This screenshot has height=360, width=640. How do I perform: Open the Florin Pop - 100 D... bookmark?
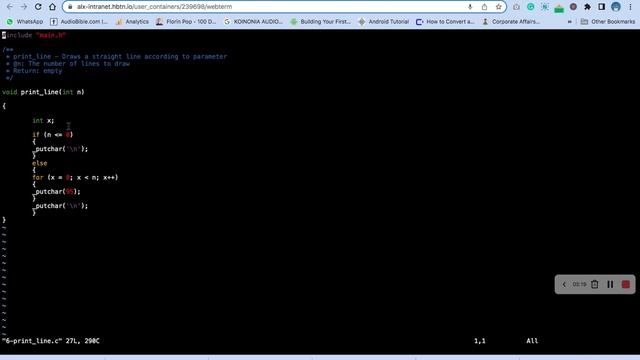[186, 22]
